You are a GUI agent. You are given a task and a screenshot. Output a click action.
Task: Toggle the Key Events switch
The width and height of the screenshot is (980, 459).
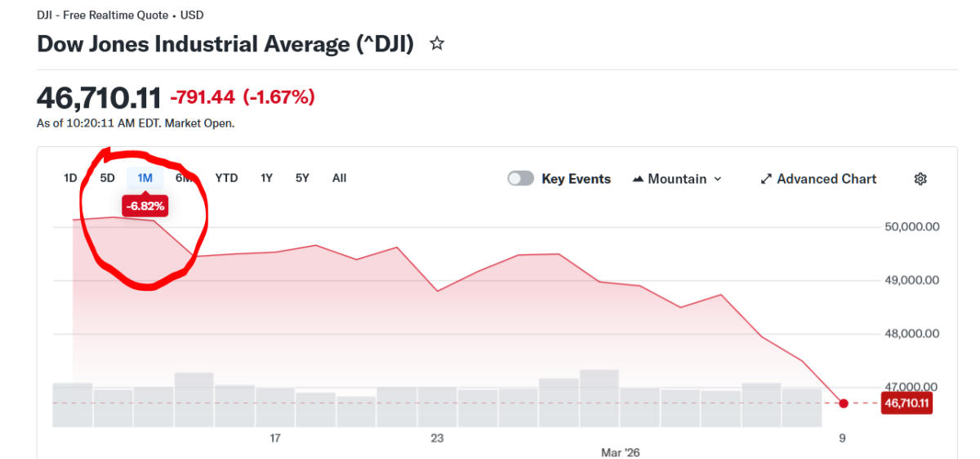(x=521, y=179)
